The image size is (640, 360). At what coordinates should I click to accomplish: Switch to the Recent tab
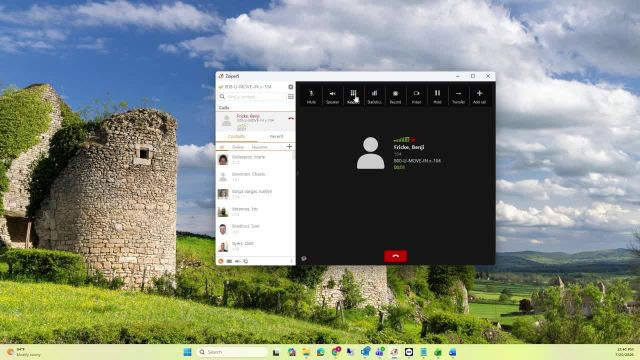(x=276, y=137)
